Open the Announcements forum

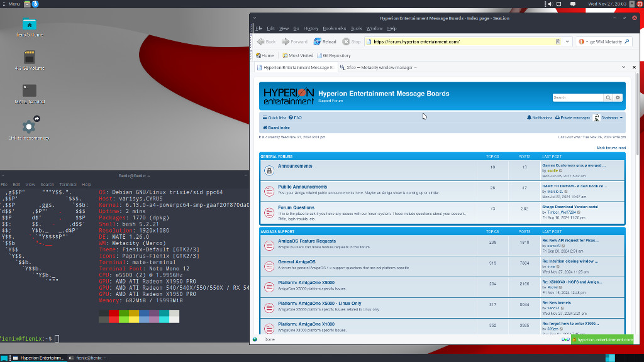[x=295, y=166]
